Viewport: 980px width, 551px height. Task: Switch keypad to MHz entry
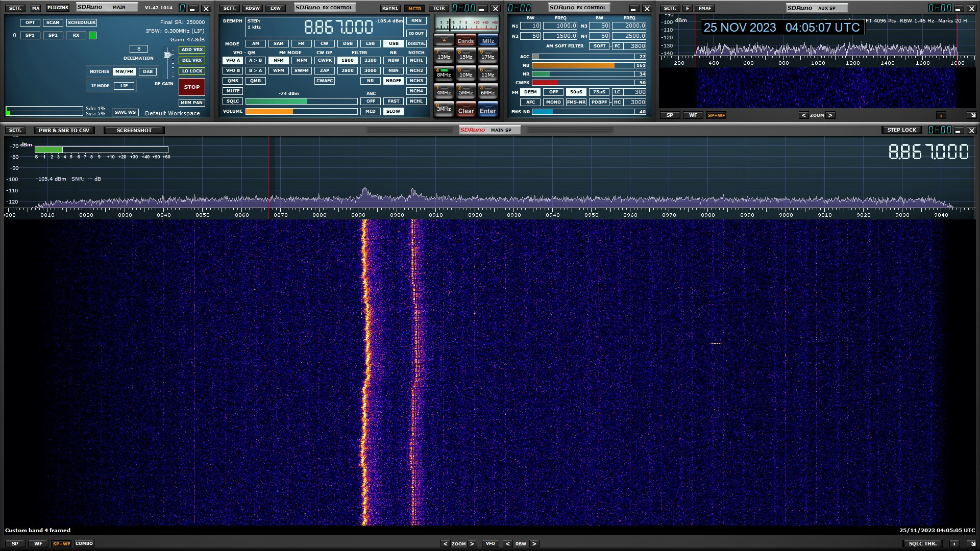tap(488, 41)
